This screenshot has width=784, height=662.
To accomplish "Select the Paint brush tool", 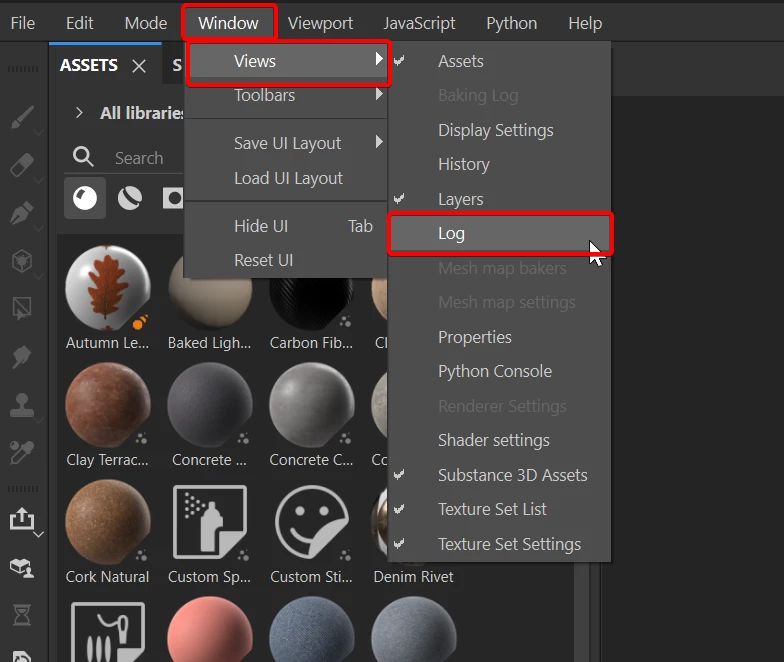I will [x=22, y=118].
